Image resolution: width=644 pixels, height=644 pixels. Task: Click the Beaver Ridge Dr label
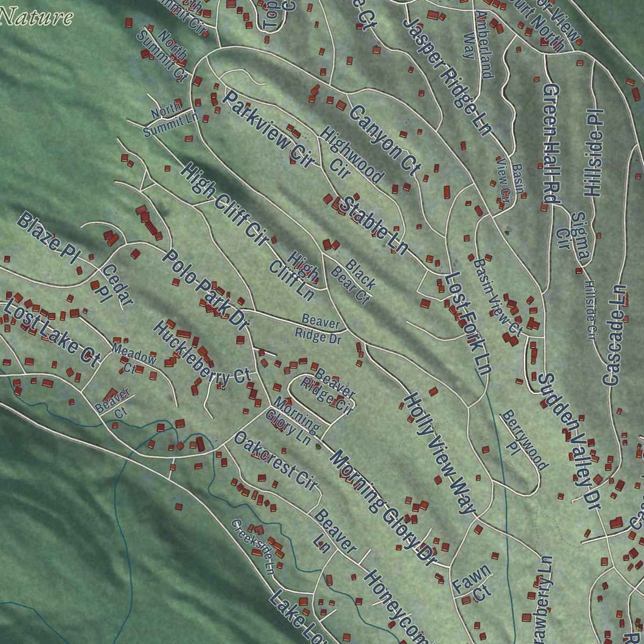(x=319, y=330)
